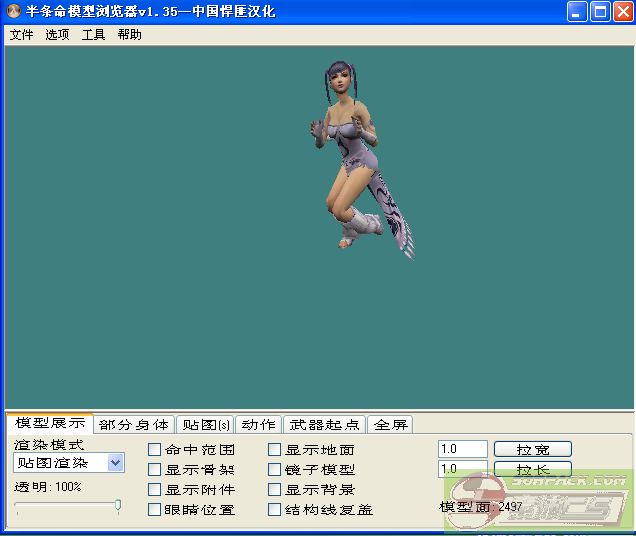Click the 拉宽 button
This screenshot has width=636, height=536.
tap(532, 450)
